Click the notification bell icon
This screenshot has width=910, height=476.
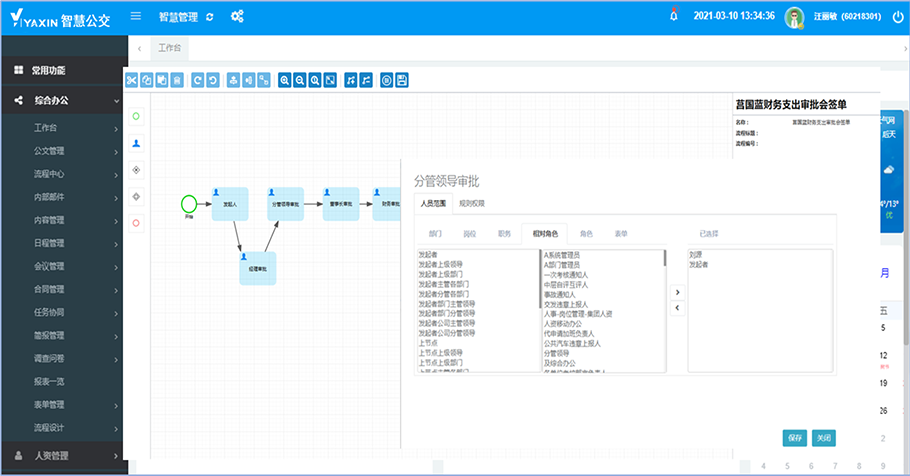673,17
